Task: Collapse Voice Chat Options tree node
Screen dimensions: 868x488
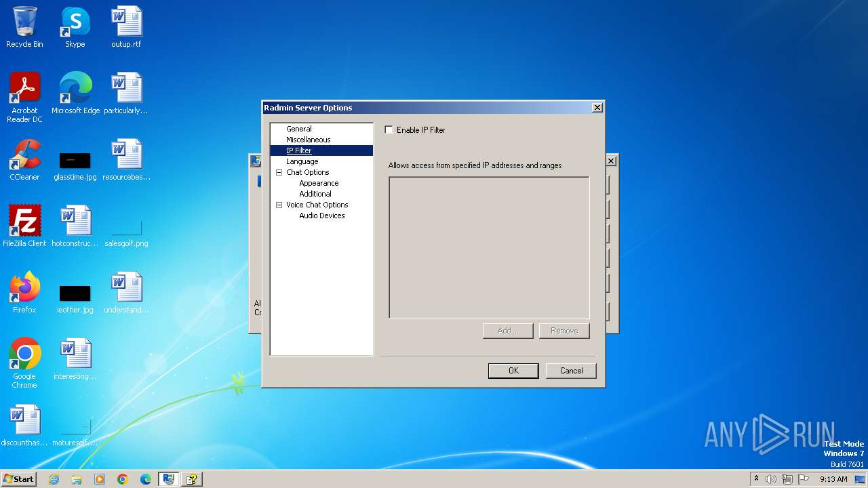Action: click(x=279, y=205)
